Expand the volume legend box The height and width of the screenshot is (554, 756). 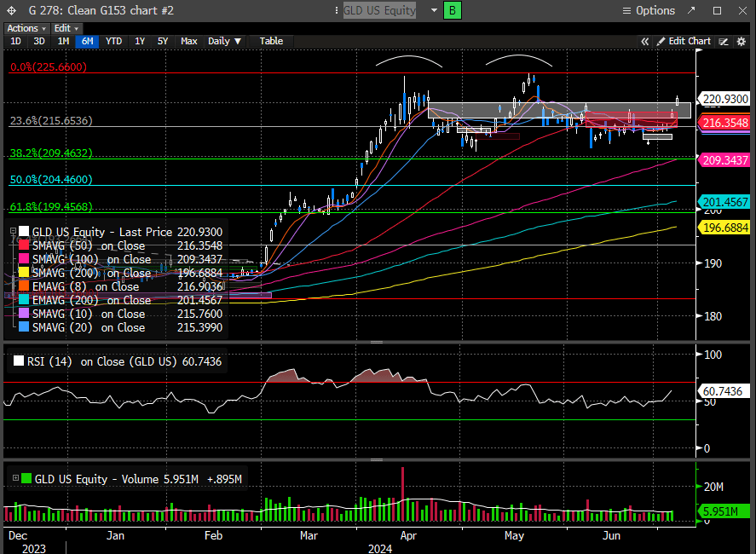point(15,478)
